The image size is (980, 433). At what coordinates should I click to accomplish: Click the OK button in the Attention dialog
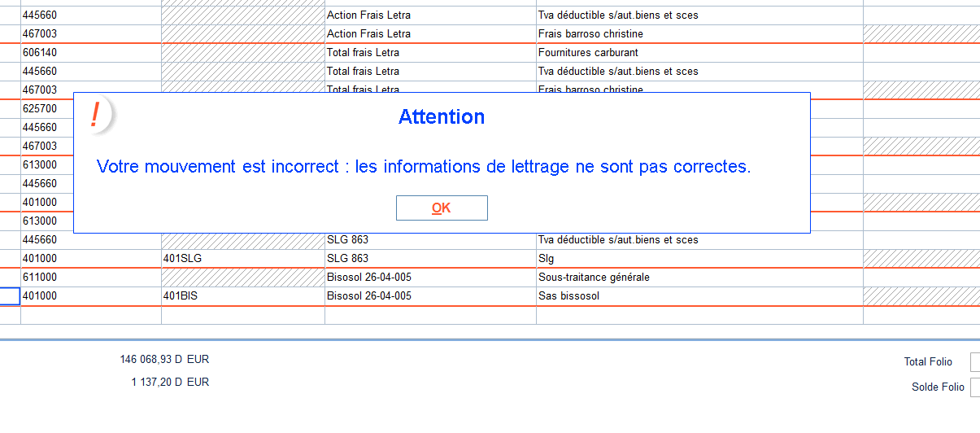[x=442, y=208]
